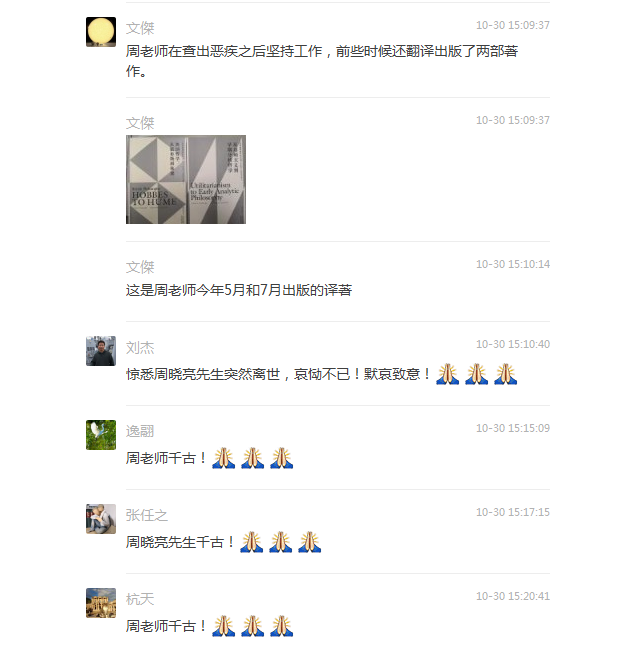
Task: Click last praying hands emoji in 杭天's message
Action: coord(282,626)
